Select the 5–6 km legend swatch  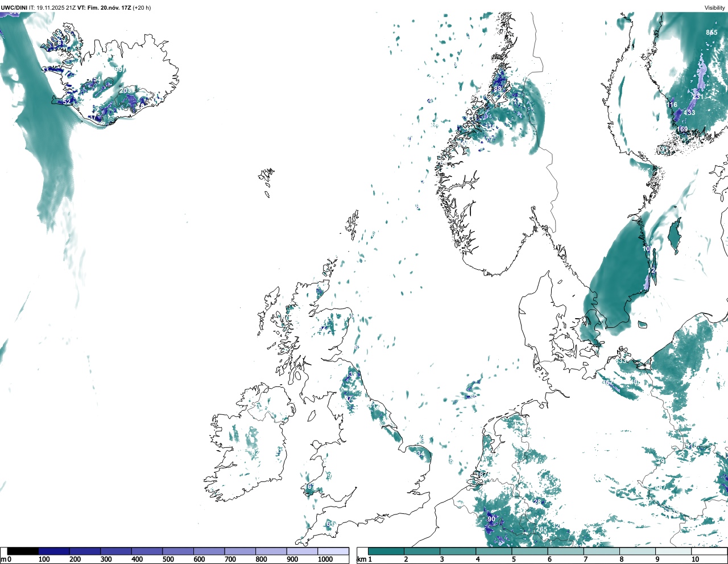tap(530, 551)
